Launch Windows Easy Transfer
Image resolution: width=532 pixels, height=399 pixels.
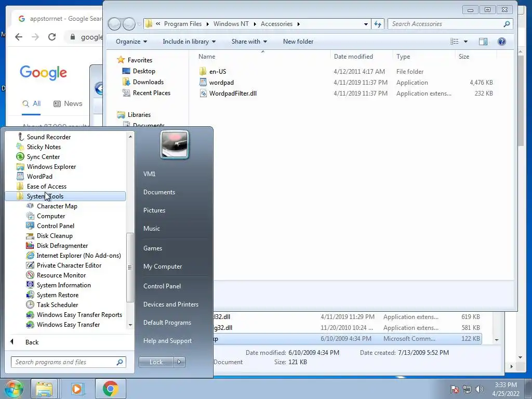click(68, 324)
